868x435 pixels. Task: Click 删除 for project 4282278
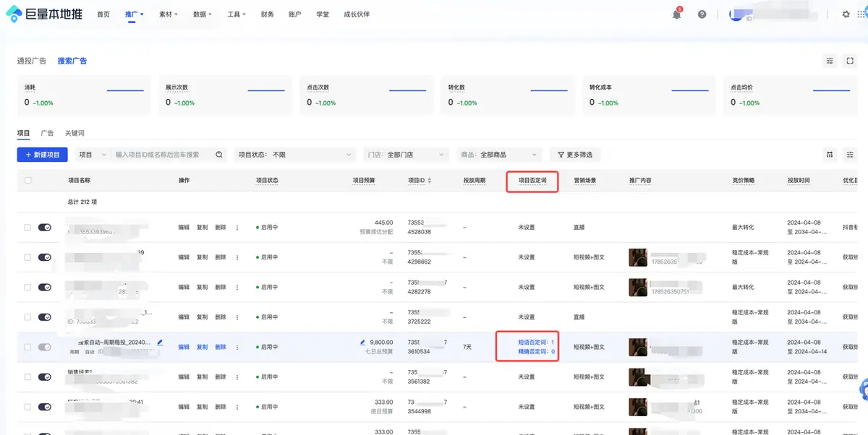coord(221,287)
